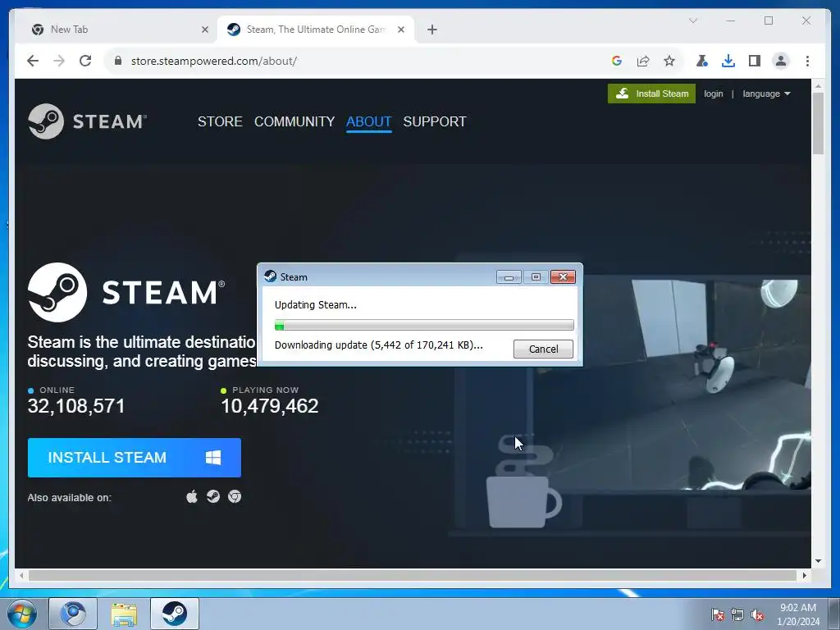This screenshot has height=630, width=840.
Task: Open COMMUNITY in Steam navigation
Action: 294,121
